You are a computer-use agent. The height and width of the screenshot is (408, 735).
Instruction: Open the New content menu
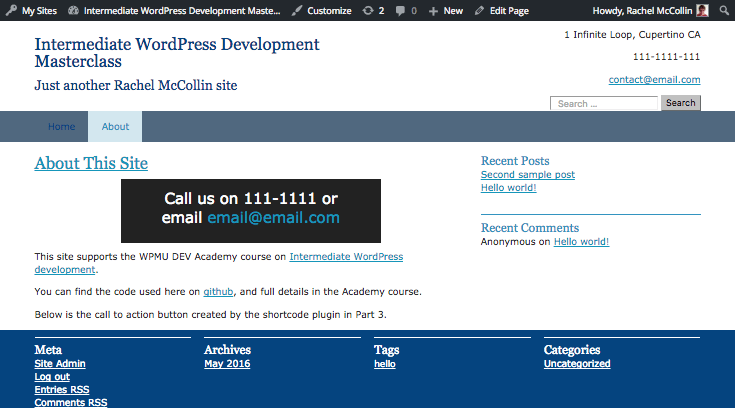pos(445,10)
